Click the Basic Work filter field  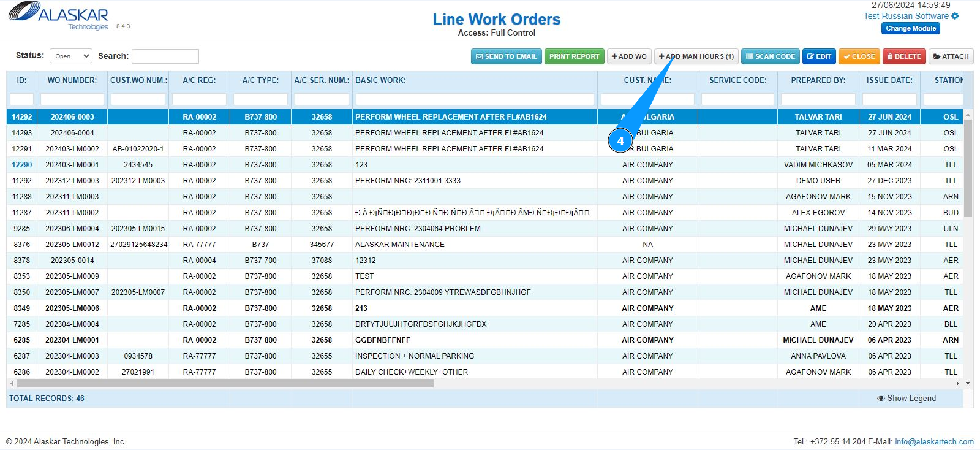tap(475, 99)
